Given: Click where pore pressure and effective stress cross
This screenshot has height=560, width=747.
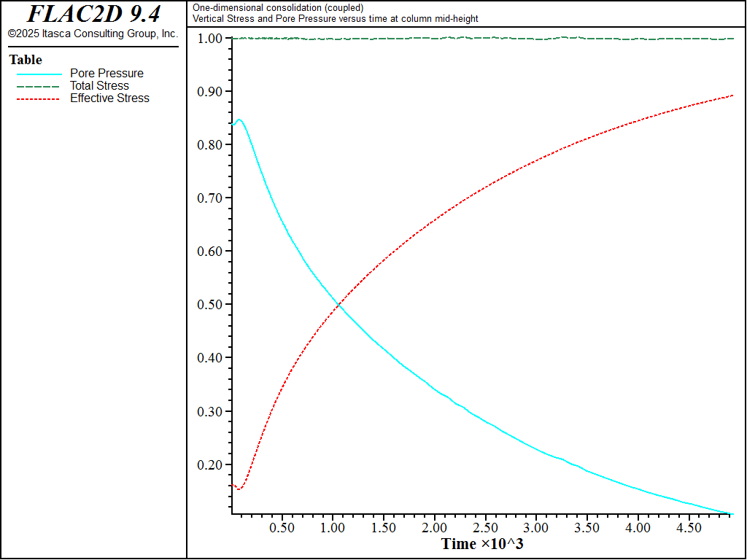Looking at the screenshot, I should [x=337, y=305].
